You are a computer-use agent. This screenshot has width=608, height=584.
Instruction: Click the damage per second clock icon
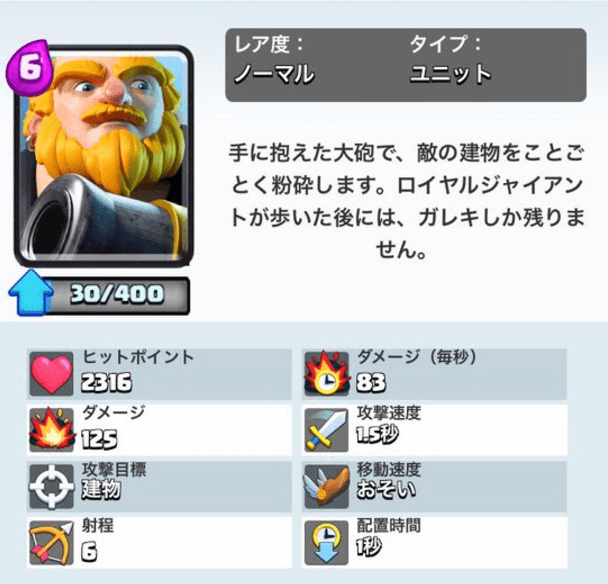pyautogui.click(x=326, y=374)
